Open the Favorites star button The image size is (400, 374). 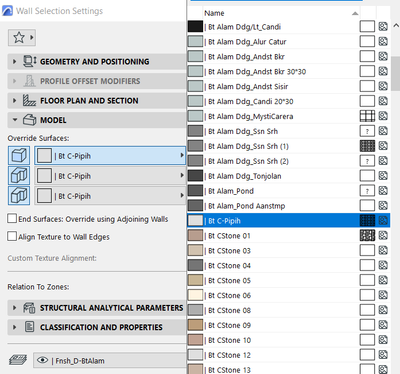[x=22, y=38]
